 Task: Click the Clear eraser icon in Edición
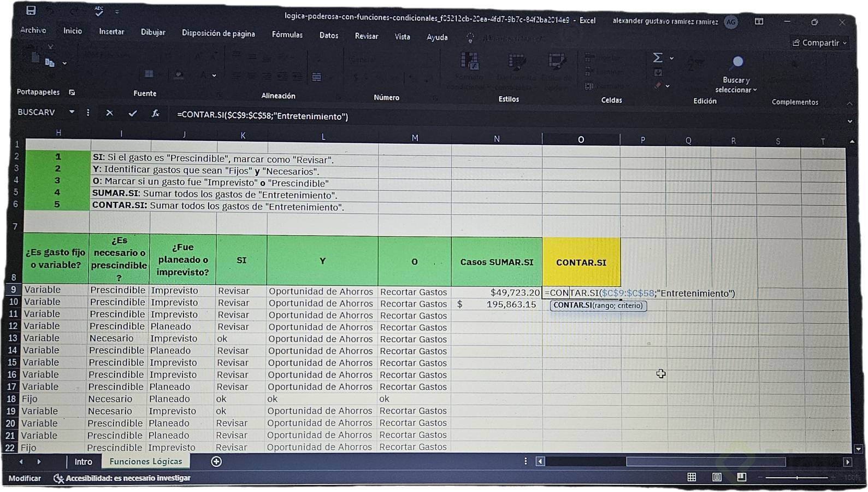pyautogui.click(x=658, y=85)
